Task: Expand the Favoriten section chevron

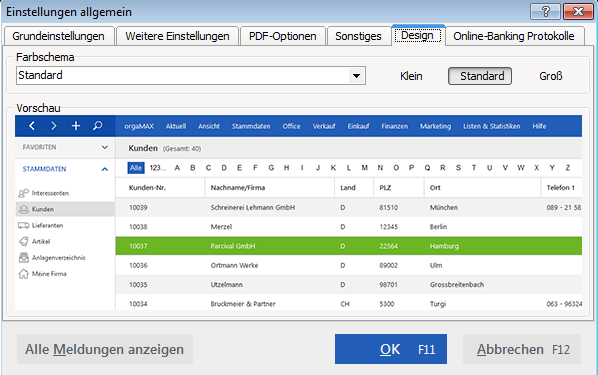Action: point(105,147)
